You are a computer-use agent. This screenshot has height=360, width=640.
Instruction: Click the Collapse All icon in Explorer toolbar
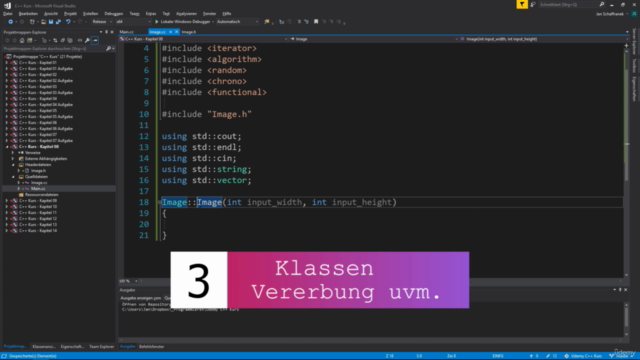click(62, 40)
